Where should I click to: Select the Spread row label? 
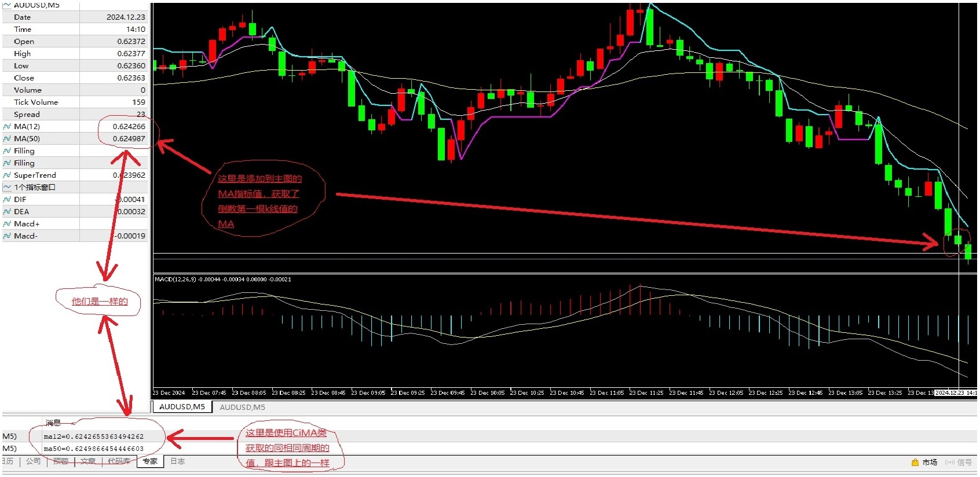click(x=27, y=115)
